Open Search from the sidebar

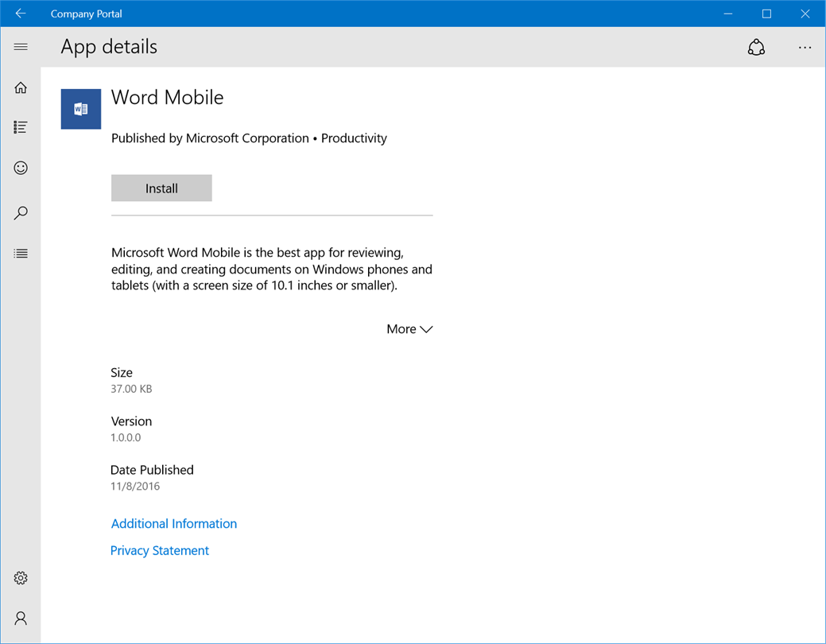(x=21, y=213)
